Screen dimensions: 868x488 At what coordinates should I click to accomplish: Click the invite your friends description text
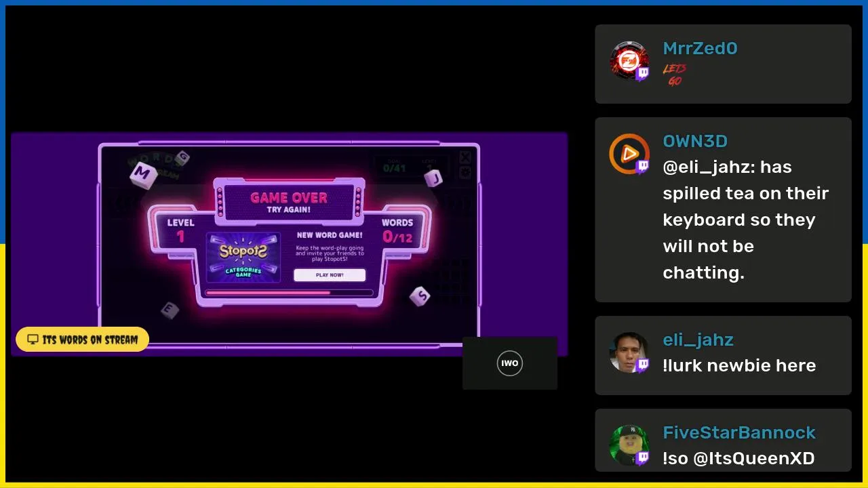point(330,253)
